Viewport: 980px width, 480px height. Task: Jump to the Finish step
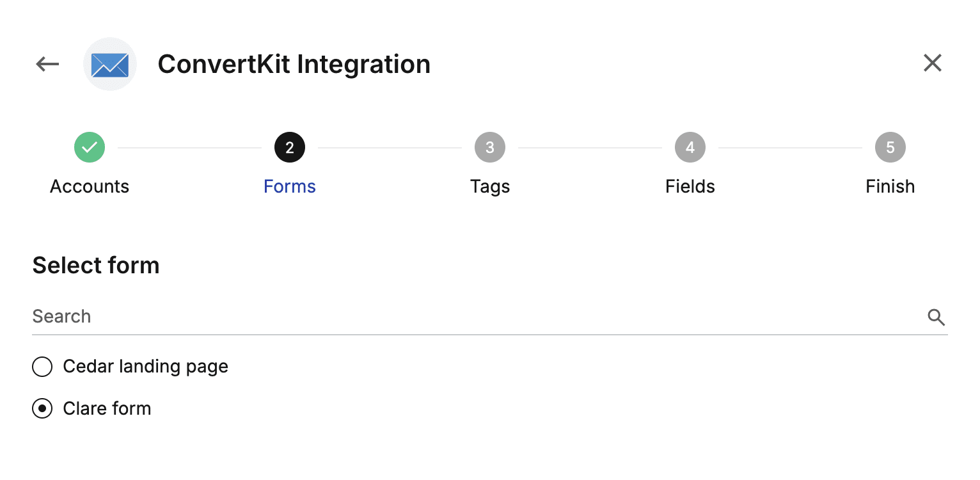click(890, 186)
